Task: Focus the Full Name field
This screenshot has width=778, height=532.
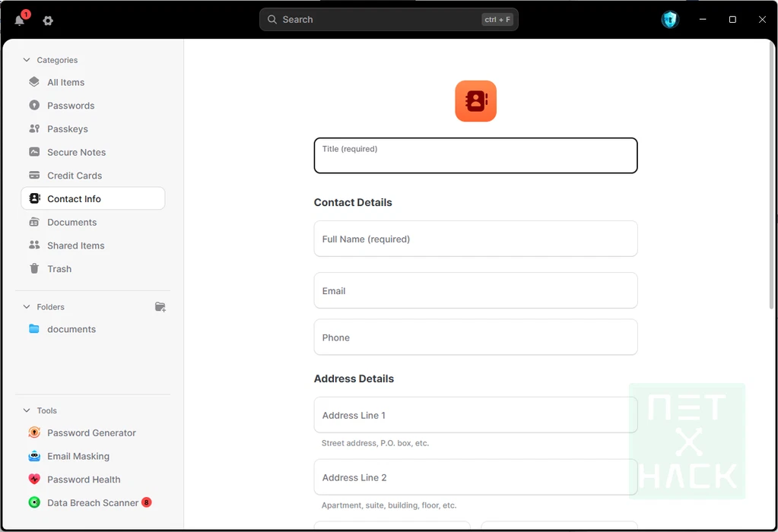Action: pyautogui.click(x=475, y=239)
